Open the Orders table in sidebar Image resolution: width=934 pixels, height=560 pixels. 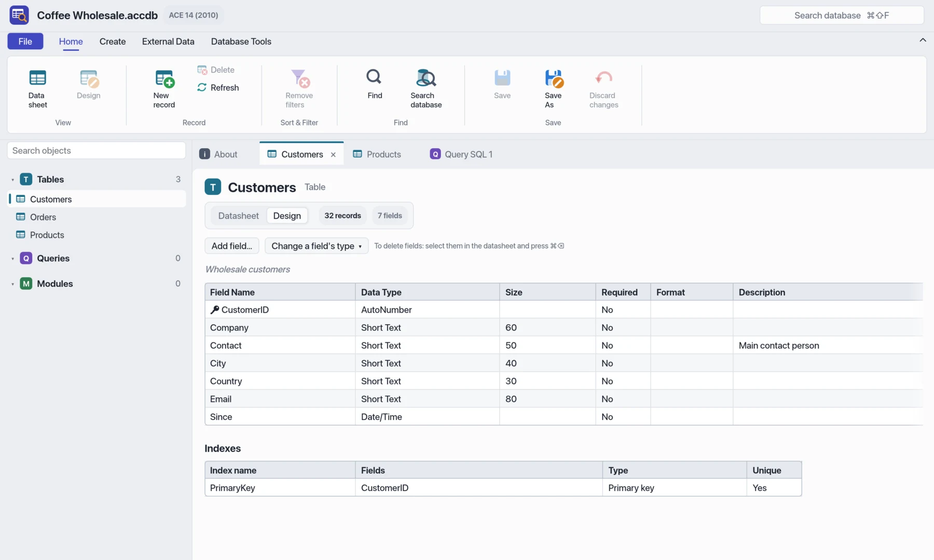[x=98, y=217]
